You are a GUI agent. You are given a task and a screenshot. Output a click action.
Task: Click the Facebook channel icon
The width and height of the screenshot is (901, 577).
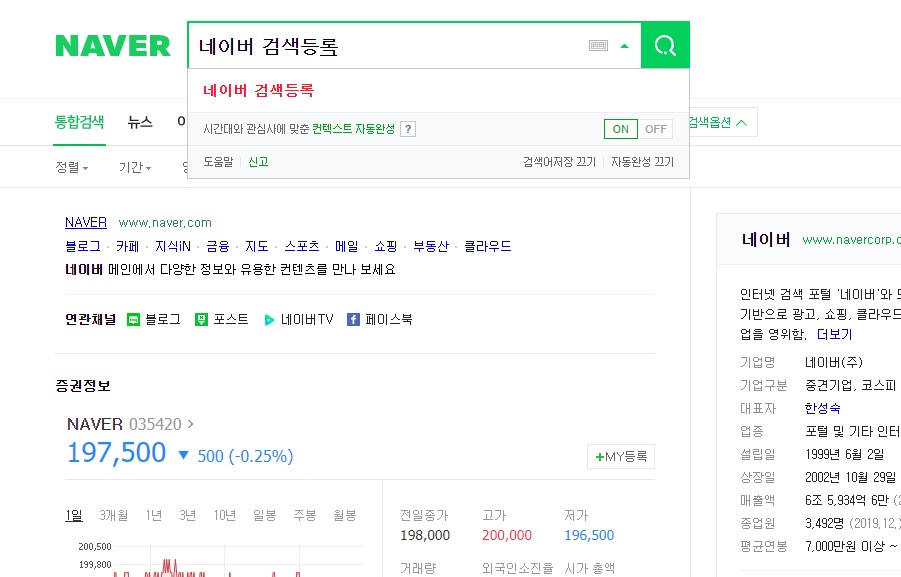353,320
